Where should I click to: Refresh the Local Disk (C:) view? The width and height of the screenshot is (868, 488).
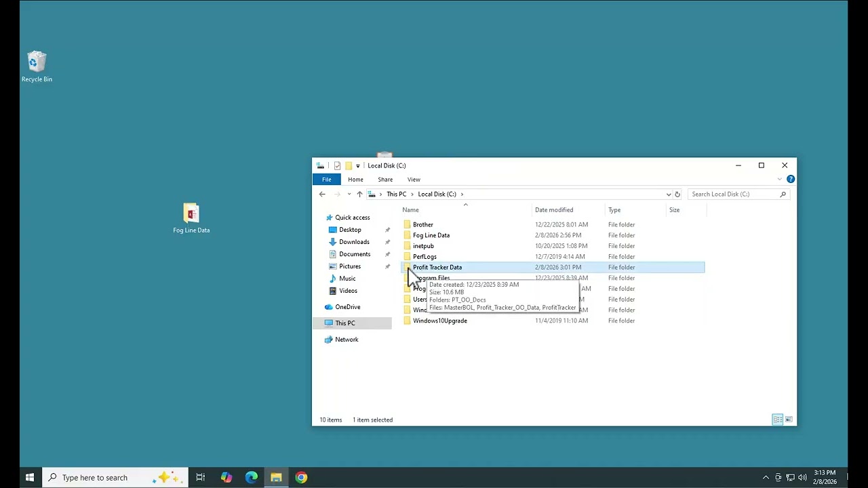(677, 195)
